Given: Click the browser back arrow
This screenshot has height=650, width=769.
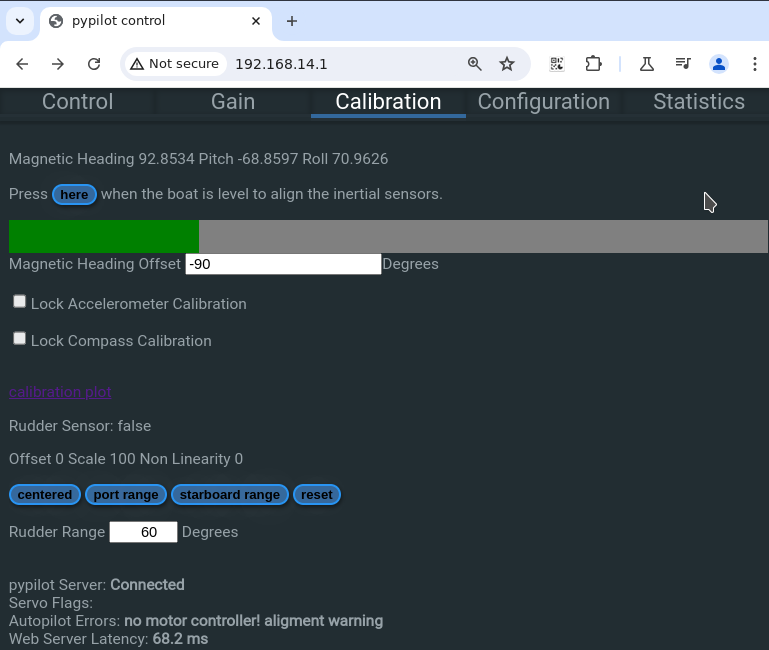Looking at the screenshot, I should pyautogui.click(x=22, y=64).
